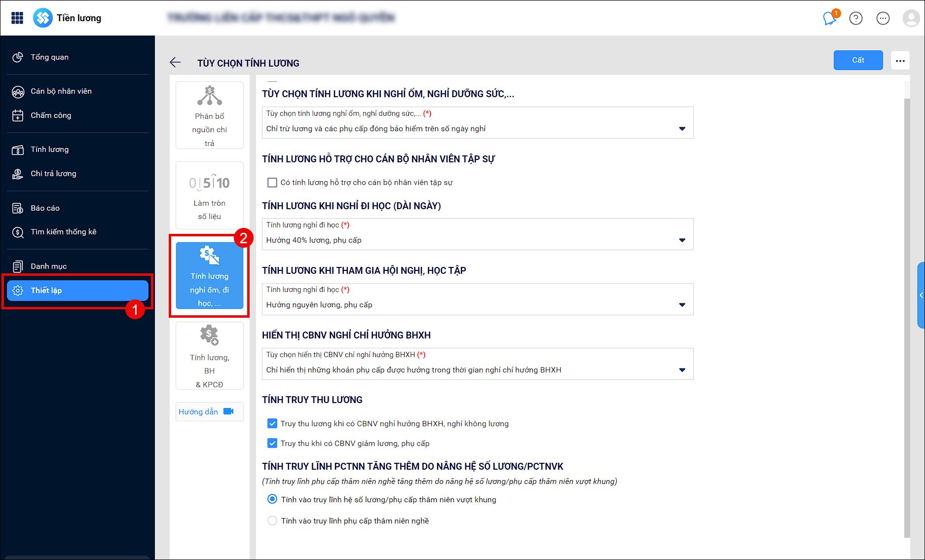Open Tổng quan in sidebar
The image size is (925, 560).
click(x=77, y=57)
